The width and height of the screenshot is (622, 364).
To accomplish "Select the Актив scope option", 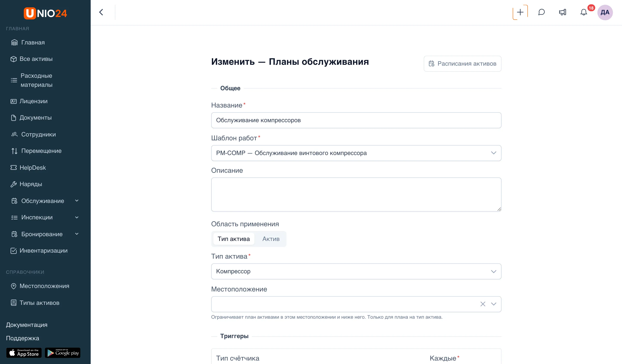I will [x=271, y=239].
